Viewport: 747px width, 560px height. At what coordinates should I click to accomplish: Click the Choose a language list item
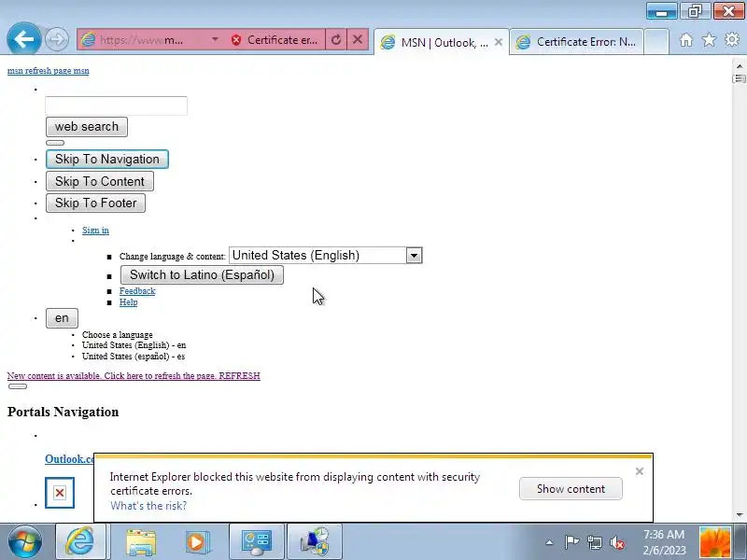(118, 335)
